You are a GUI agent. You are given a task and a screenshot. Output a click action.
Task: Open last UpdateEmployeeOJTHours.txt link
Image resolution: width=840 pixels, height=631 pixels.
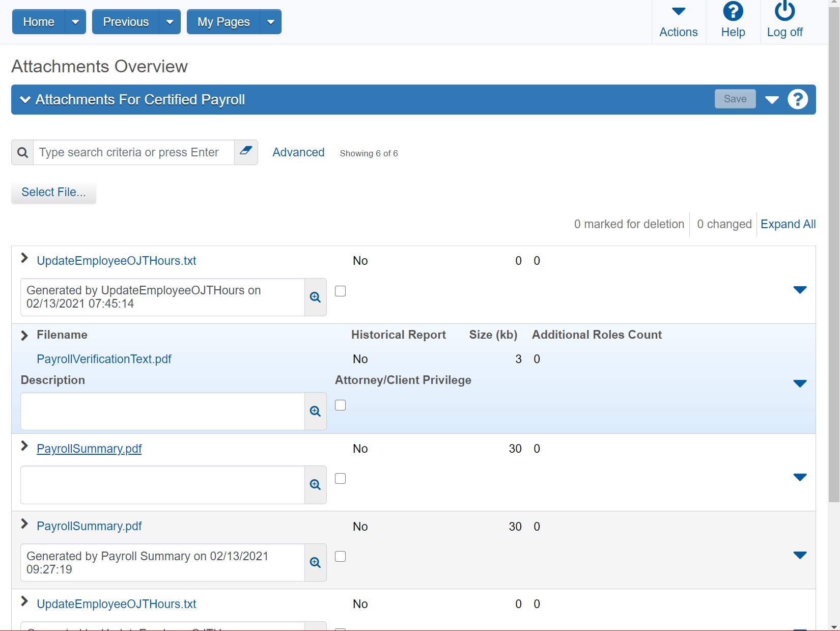coord(116,604)
